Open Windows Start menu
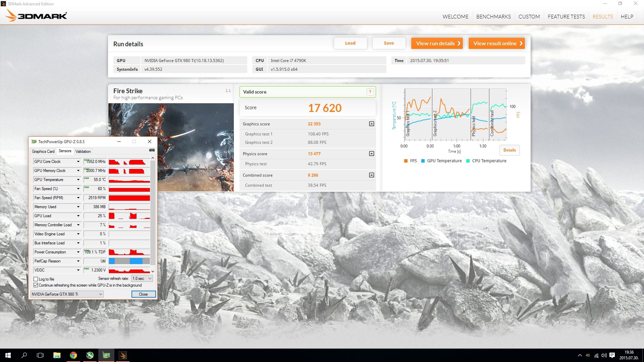Image resolution: width=644 pixels, height=362 pixels. 8,355
